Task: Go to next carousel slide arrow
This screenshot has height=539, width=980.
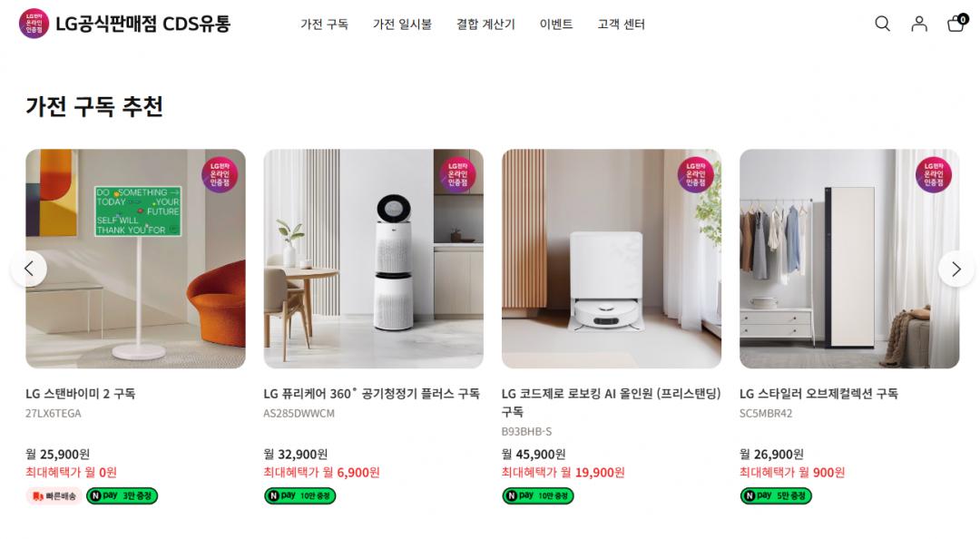Action: click(x=956, y=269)
